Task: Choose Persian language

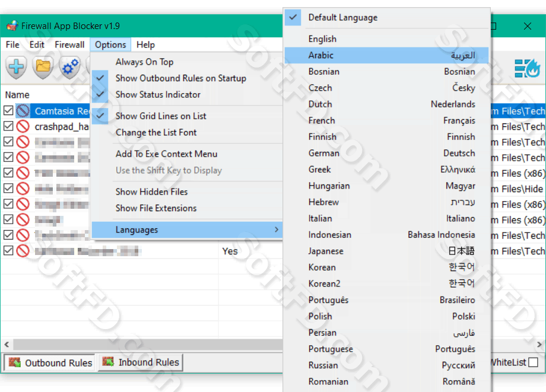Action: (x=386, y=333)
